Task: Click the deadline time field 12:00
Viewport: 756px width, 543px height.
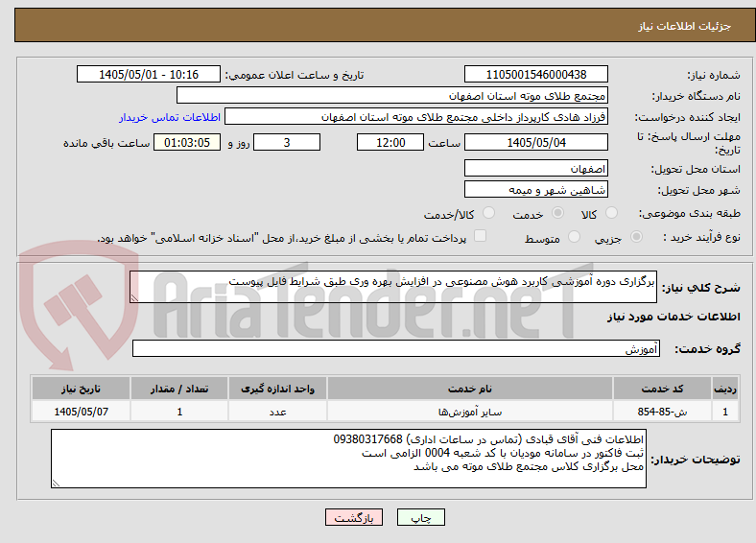Action: [x=390, y=142]
